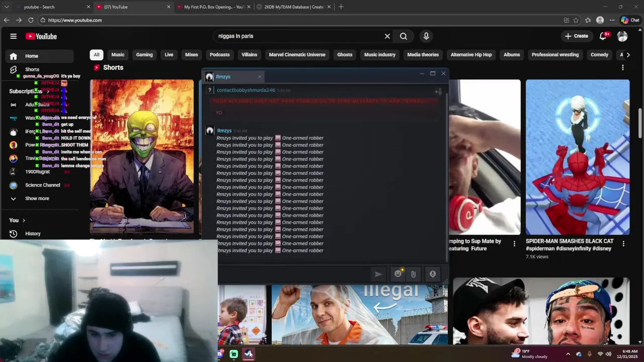Click the Steam chat message input

click(x=294, y=274)
